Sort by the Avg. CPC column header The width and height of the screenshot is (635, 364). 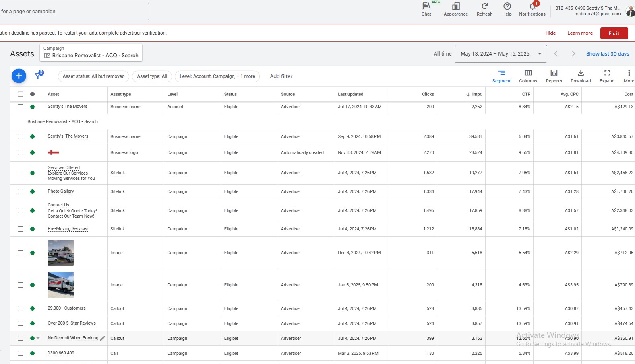click(569, 94)
